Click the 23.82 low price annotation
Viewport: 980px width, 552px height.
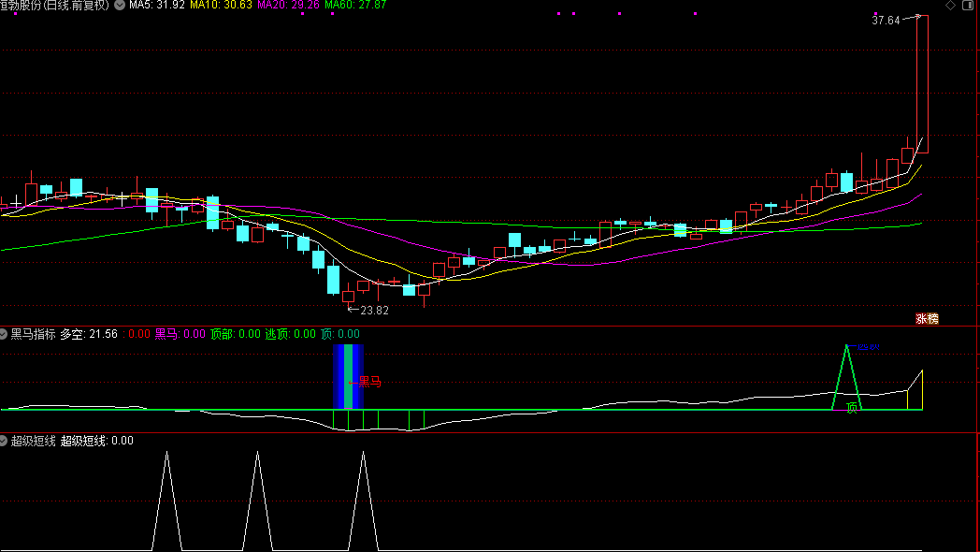pos(374,310)
